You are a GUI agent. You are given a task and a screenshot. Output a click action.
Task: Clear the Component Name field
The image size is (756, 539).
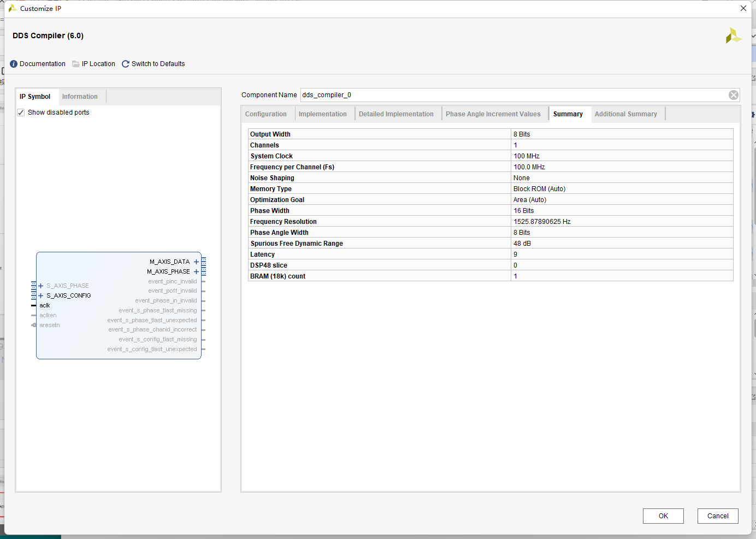[x=734, y=95]
